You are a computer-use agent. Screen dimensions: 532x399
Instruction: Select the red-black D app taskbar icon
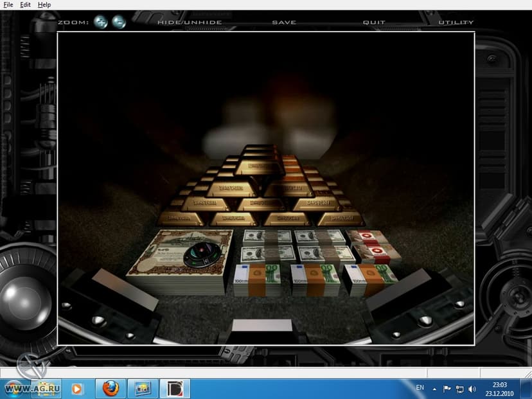point(175,389)
